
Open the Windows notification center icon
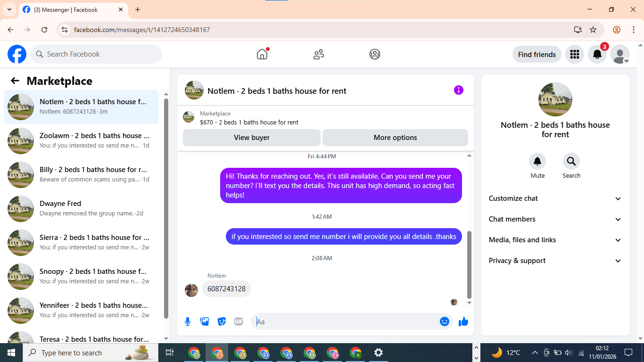point(628,353)
